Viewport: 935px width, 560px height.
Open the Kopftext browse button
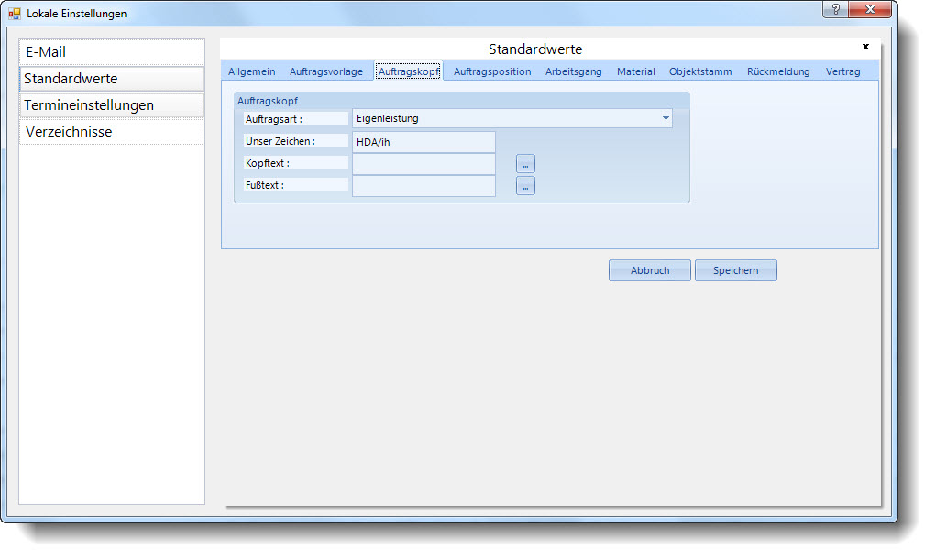point(525,164)
